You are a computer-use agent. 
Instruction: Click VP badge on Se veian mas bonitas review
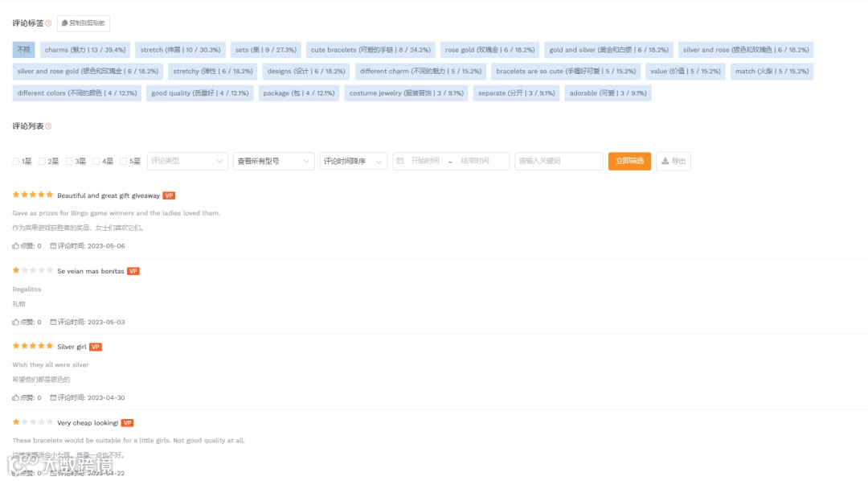click(x=133, y=272)
